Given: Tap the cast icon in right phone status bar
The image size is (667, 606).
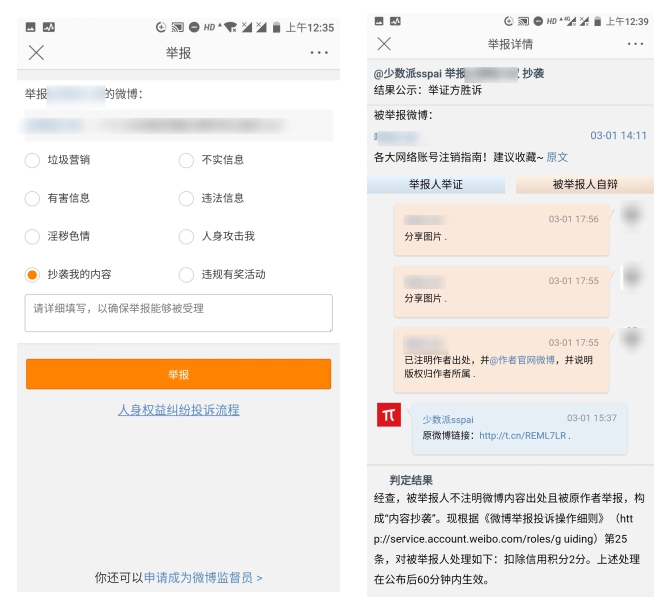Looking at the screenshot, I should point(523,21).
